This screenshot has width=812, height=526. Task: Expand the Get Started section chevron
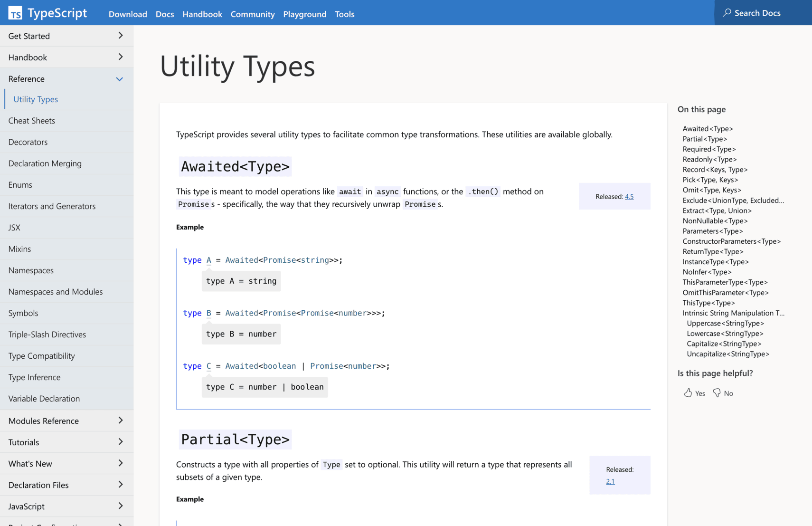(x=120, y=36)
